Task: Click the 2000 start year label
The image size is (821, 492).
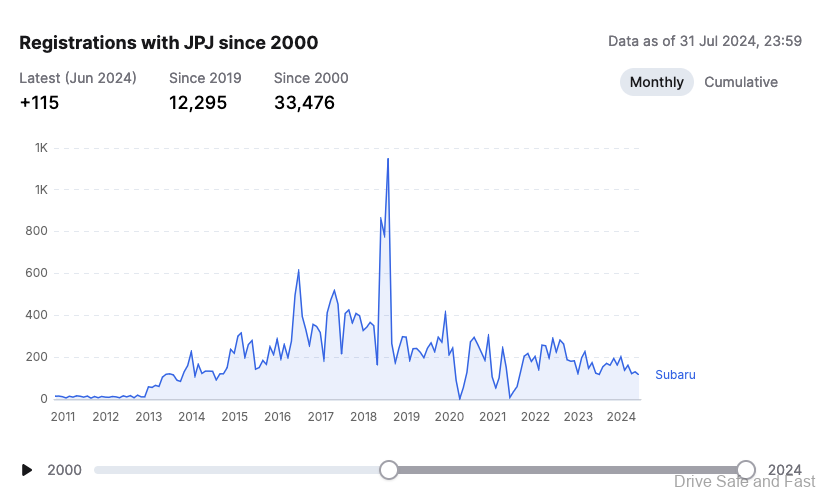Action: click(65, 470)
